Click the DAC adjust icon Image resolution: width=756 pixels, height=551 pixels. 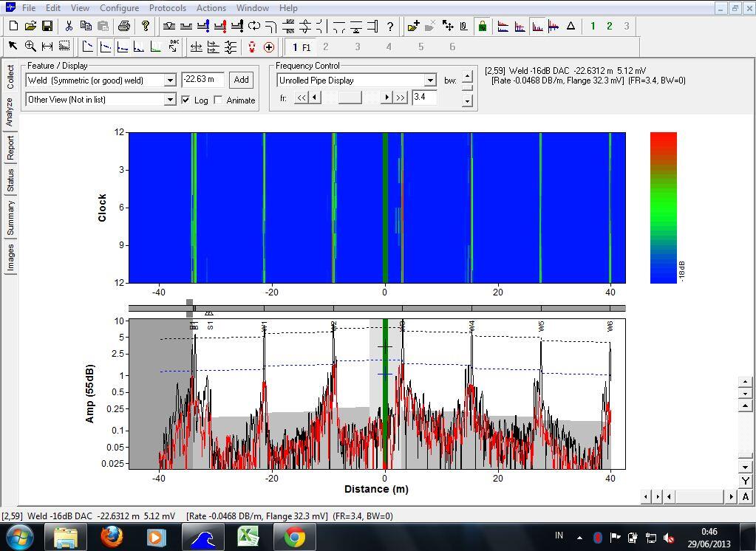[174, 47]
